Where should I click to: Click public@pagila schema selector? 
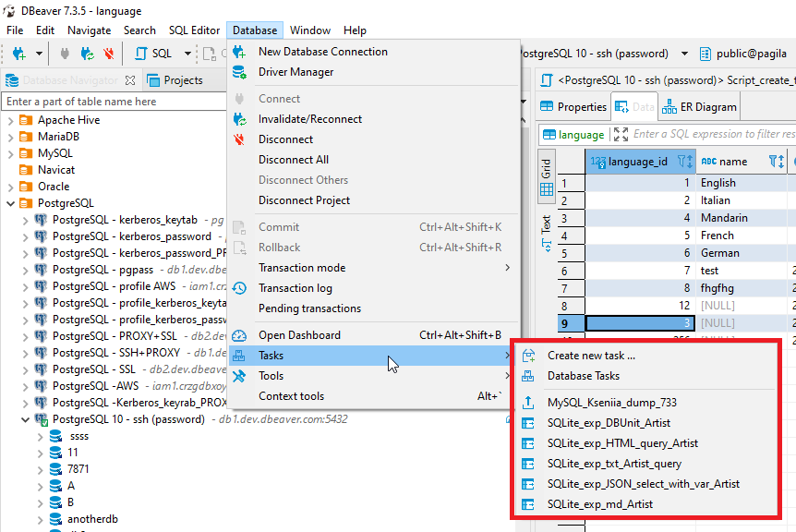[743, 54]
